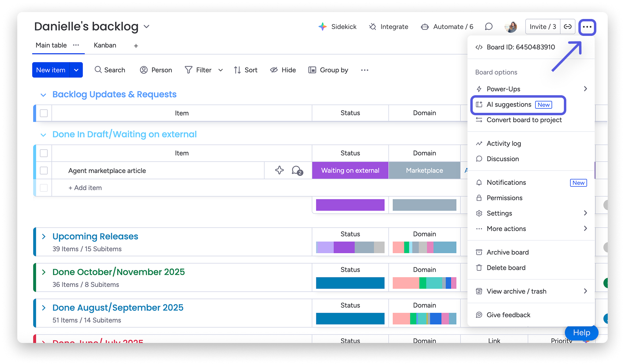Click purple status summary bar in Done In Draft
This screenshot has height=364, width=625.
[x=350, y=205]
